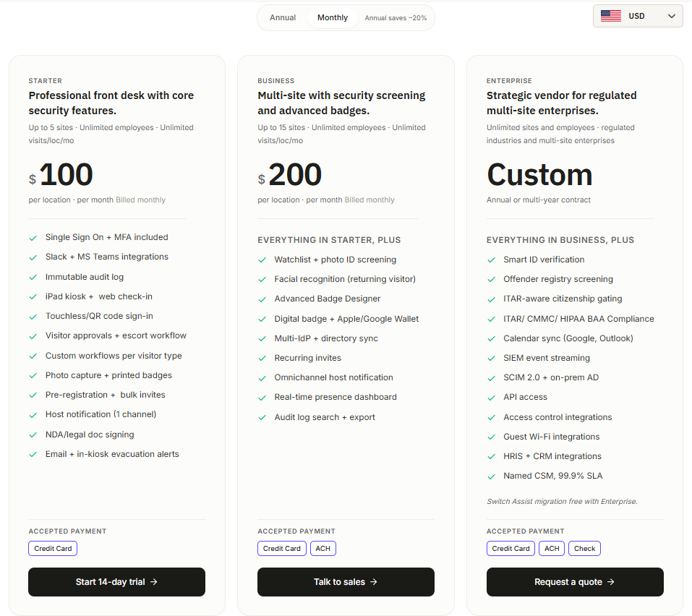
Task: Click checkmark beside Watchlist + photo ID screening
Action: (x=262, y=260)
